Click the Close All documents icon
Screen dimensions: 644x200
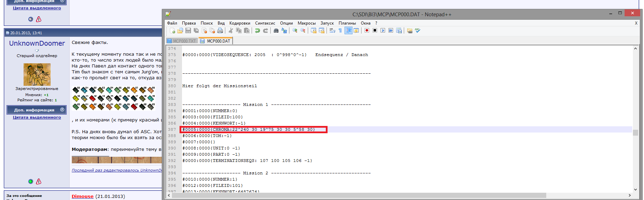coord(212,30)
